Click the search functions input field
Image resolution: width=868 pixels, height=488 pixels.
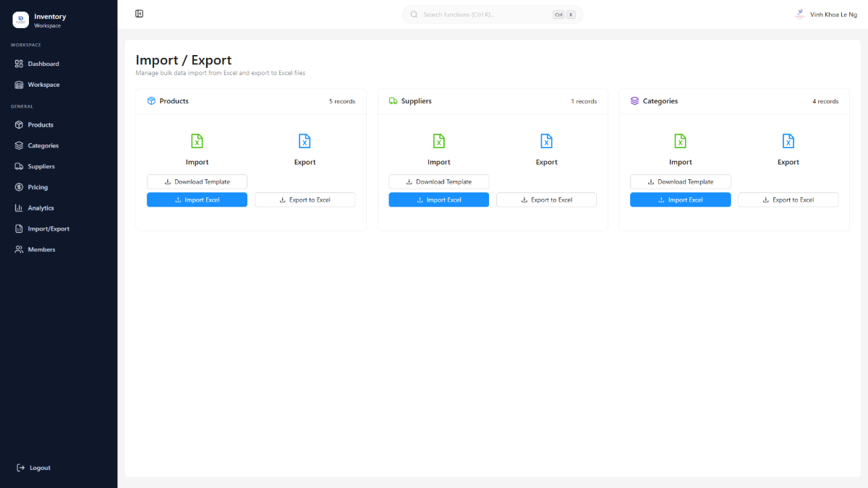[x=477, y=14]
